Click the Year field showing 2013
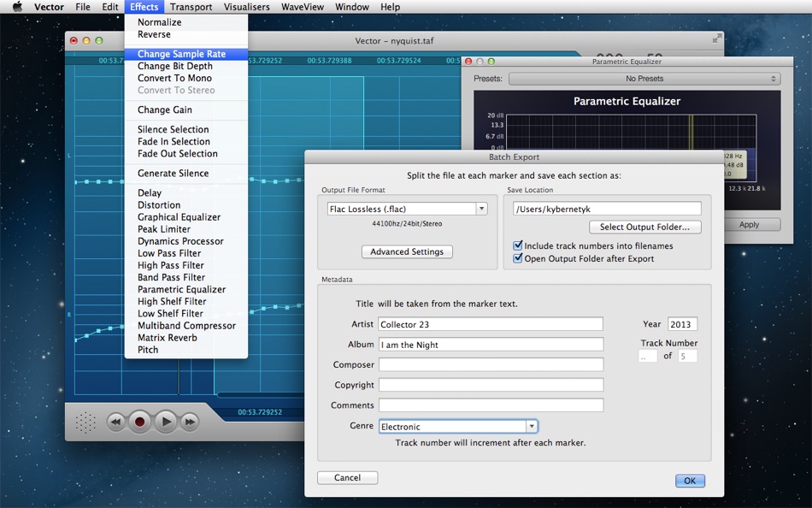 pyautogui.click(x=683, y=324)
